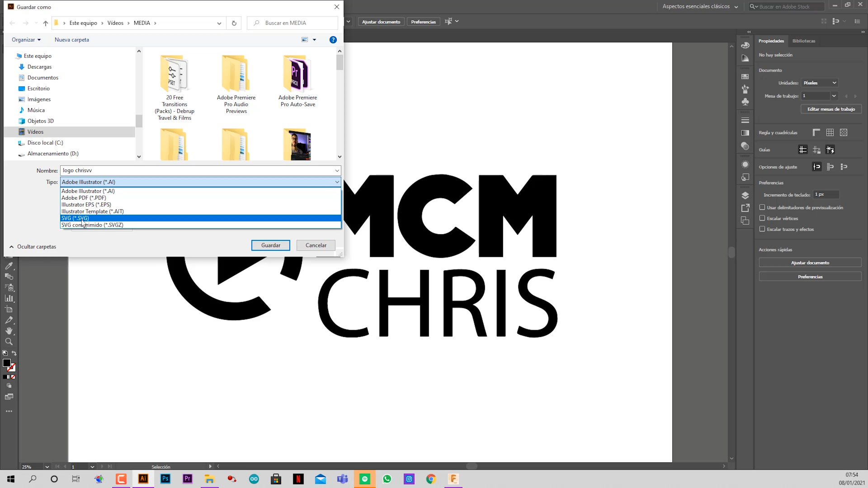Choose Adobe PDF (*.PDF) file type
This screenshot has height=488, width=868.
click(200, 198)
